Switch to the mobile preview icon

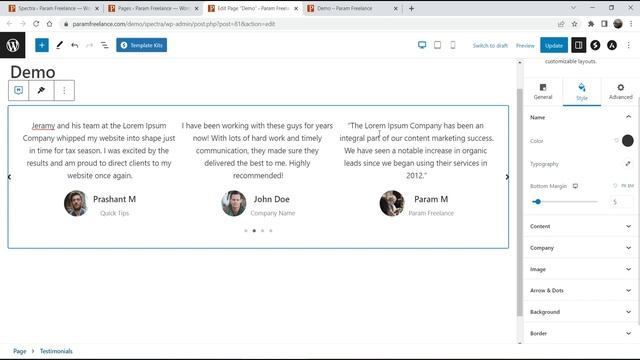(x=453, y=45)
